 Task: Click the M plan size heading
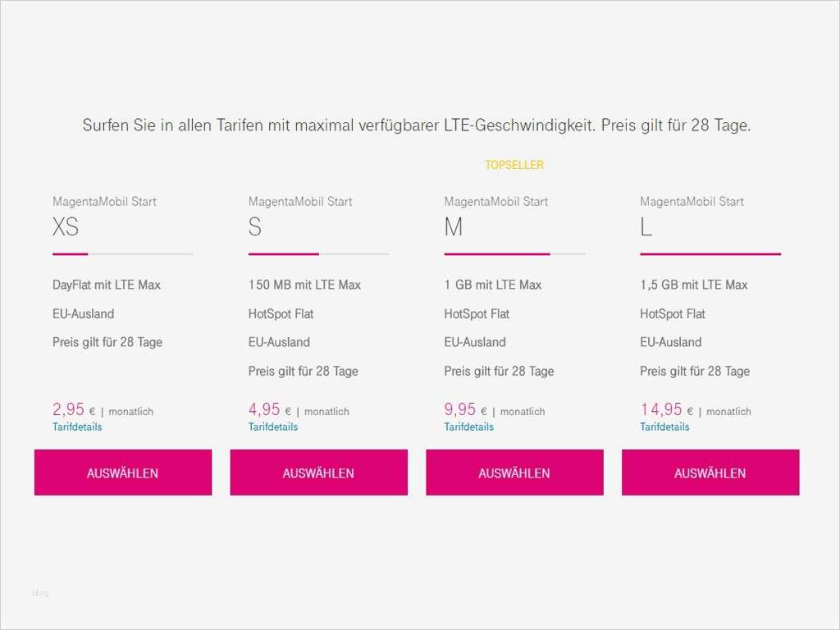(x=454, y=227)
